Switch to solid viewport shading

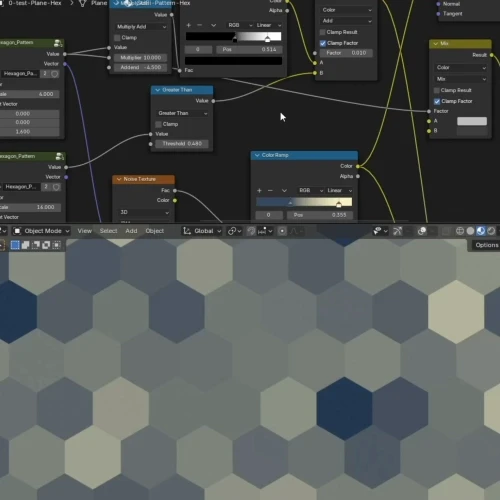pos(470,231)
